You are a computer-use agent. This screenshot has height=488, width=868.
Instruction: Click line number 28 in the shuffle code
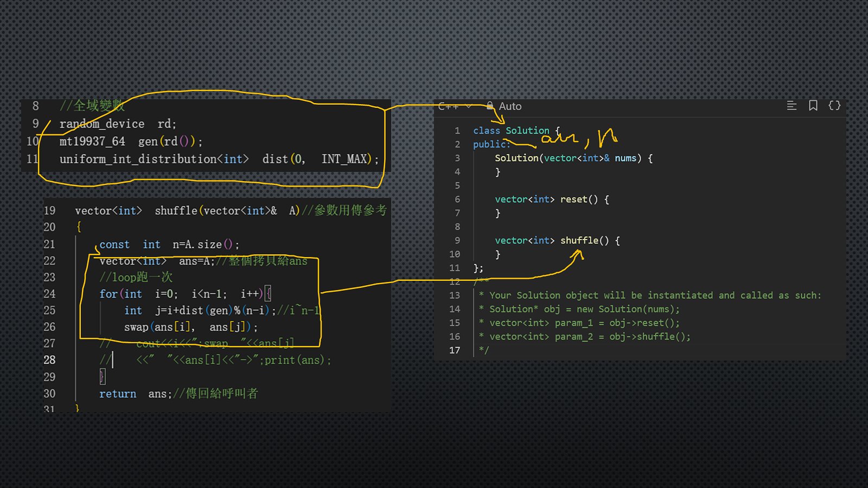(49, 360)
